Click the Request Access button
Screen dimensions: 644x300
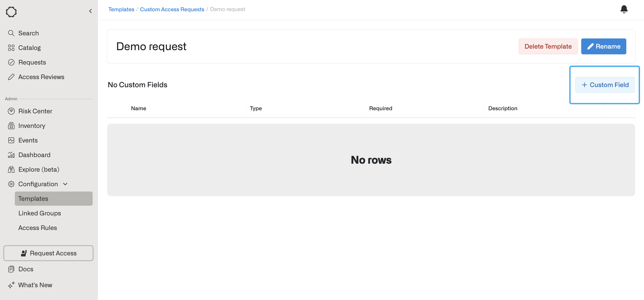pos(48,253)
